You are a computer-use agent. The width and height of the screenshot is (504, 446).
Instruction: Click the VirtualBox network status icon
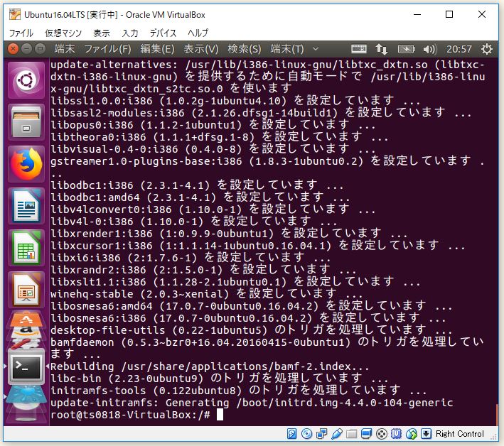(x=321, y=434)
